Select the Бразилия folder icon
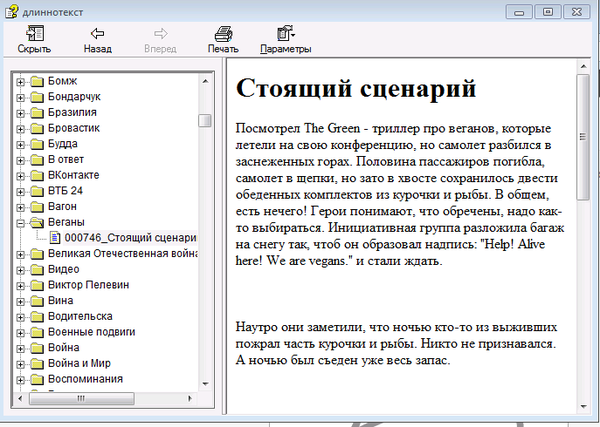Image resolution: width=600 pixels, height=427 pixels. (x=37, y=112)
